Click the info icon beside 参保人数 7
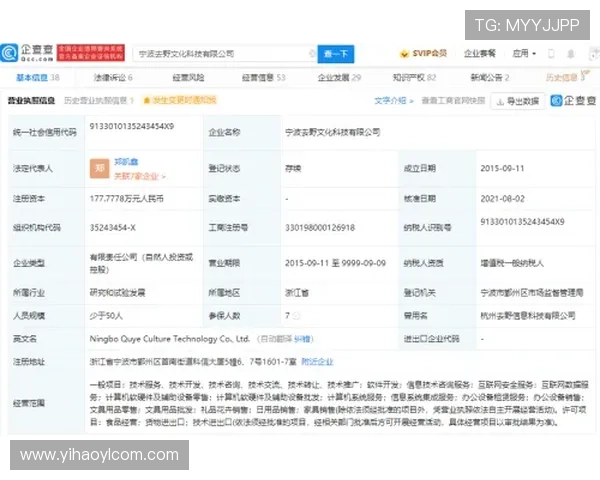This screenshot has height=480, width=600. pyautogui.click(x=296, y=316)
